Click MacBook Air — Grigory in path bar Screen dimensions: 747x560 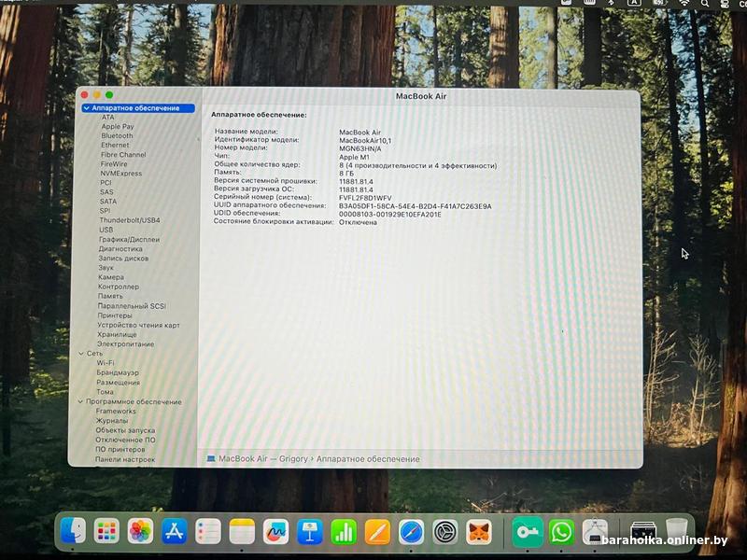(x=263, y=459)
